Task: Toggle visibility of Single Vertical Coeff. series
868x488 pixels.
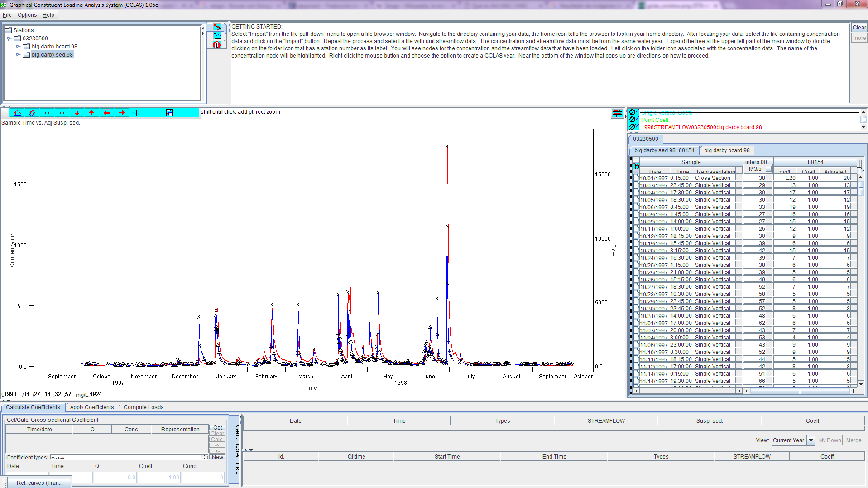Action: [633, 112]
